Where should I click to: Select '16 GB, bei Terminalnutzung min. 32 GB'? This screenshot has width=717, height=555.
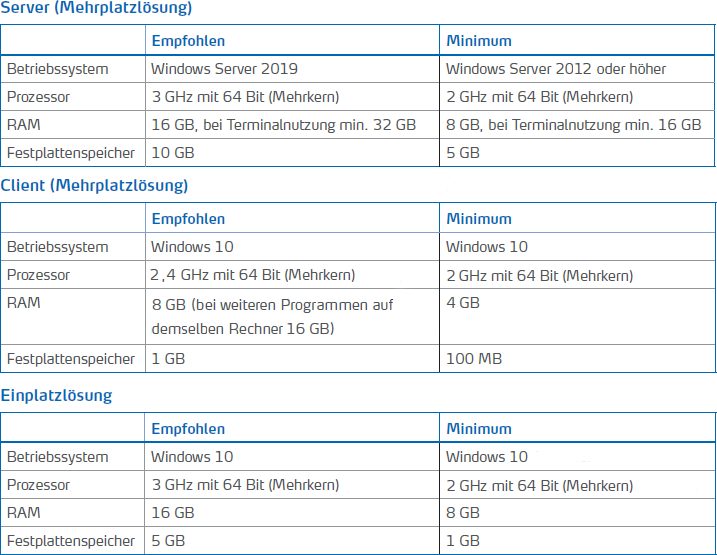tap(284, 125)
